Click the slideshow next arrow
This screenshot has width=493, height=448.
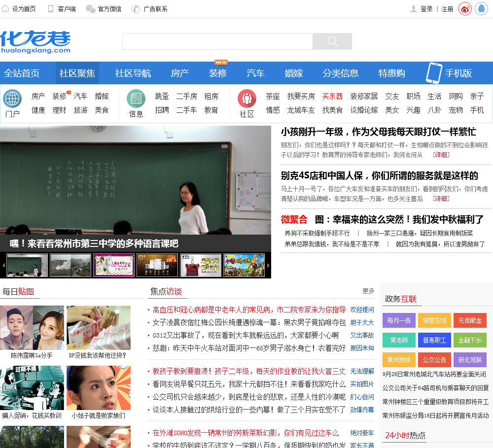(x=268, y=265)
